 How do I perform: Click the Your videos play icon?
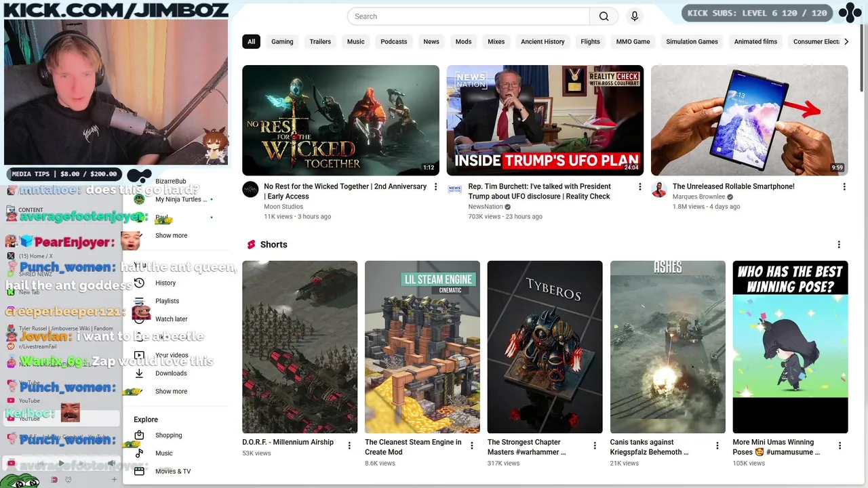tap(139, 355)
